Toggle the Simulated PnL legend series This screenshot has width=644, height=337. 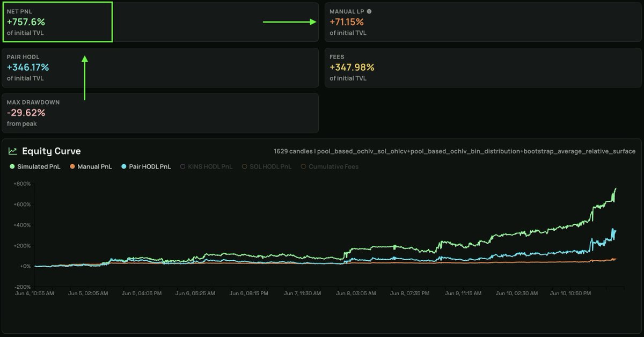coord(34,167)
